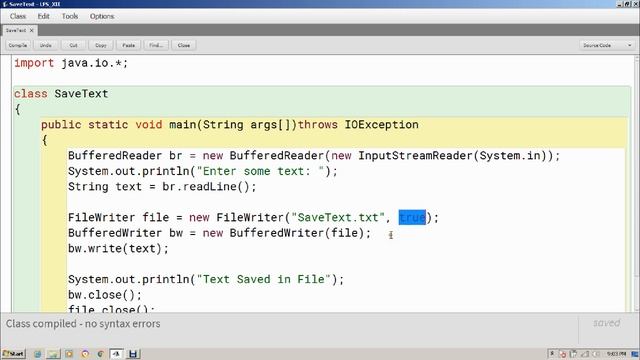640x360 pixels.
Task: Click the Copy toolbar button
Action: [x=101, y=45]
